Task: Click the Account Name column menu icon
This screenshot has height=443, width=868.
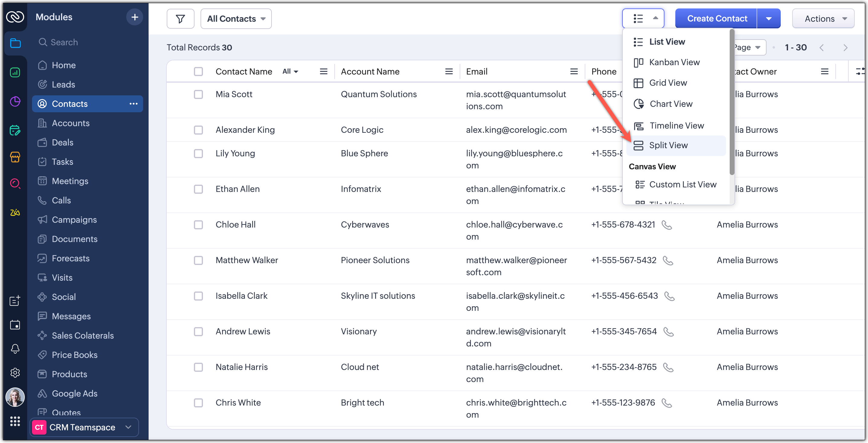Action: [x=448, y=72]
